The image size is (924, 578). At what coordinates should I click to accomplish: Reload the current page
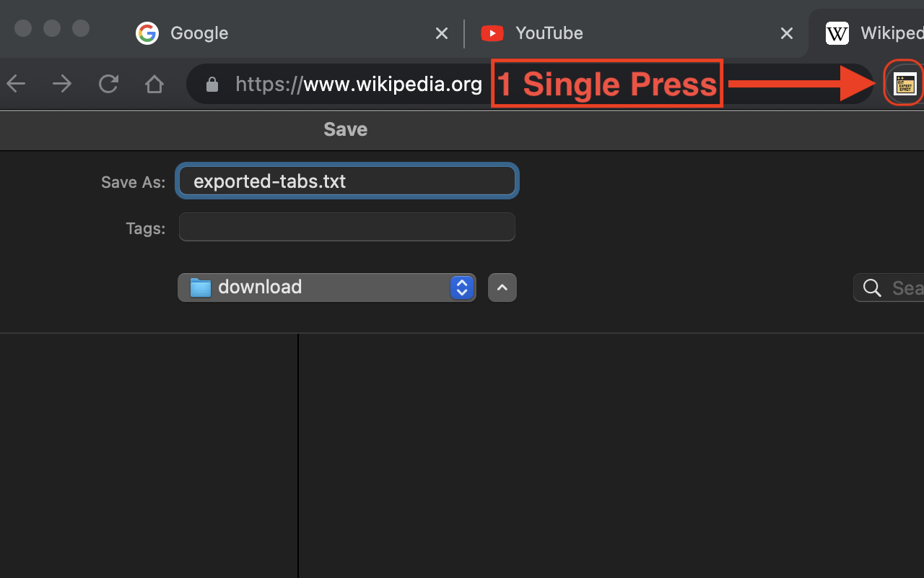108,83
